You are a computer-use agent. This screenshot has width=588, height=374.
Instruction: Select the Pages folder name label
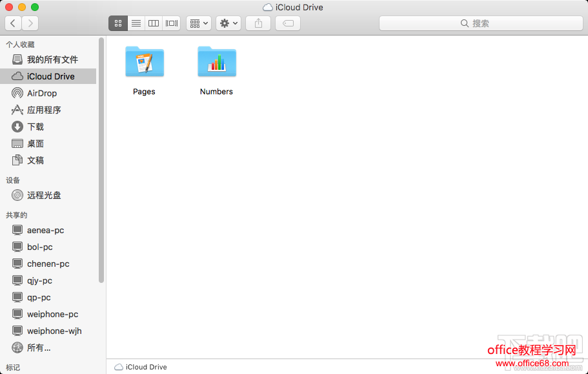pos(144,92)
